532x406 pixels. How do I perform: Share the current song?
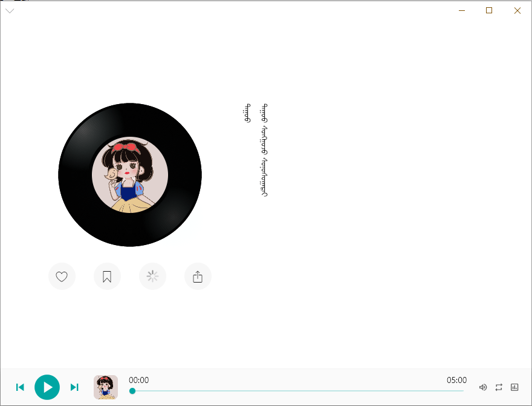(x=198, y=277)
